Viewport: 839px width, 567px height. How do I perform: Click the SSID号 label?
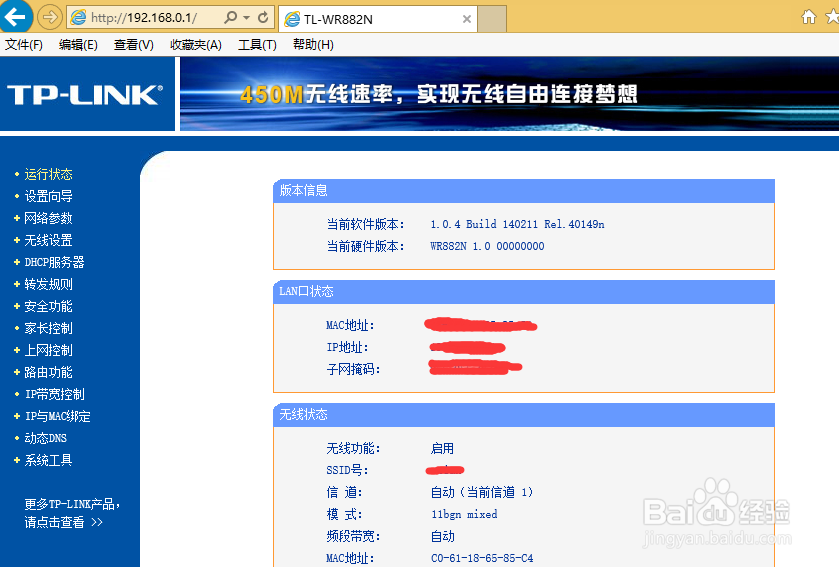(x=347, y=470)
